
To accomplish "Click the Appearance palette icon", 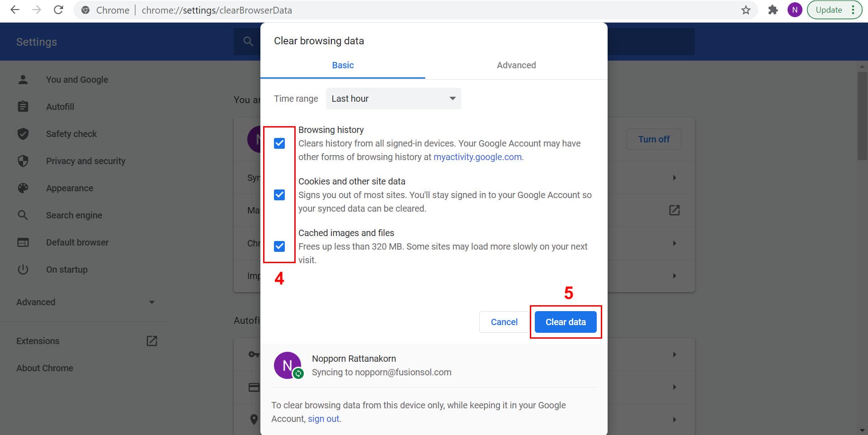I will coord(23,188).
